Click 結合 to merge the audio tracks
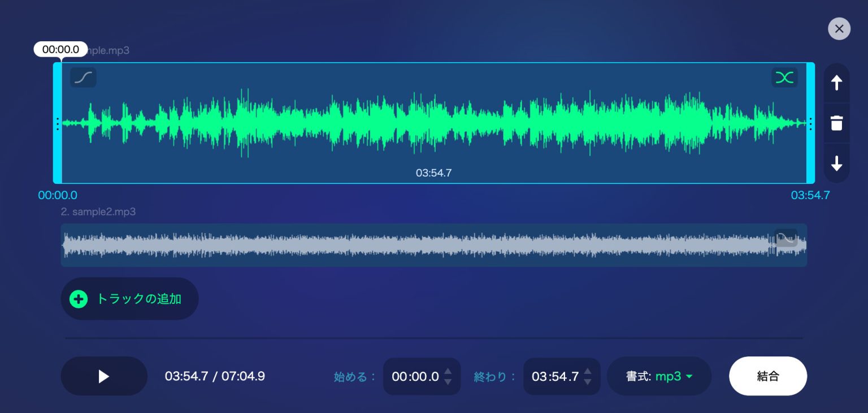Viewport: 868px width, 413px height. 768,376
